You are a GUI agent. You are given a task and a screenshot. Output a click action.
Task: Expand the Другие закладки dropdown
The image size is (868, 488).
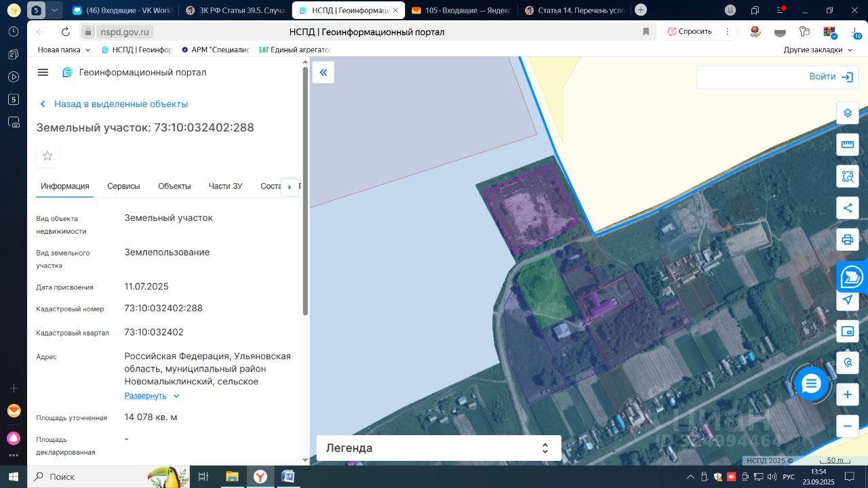click(x=818, y=49)
